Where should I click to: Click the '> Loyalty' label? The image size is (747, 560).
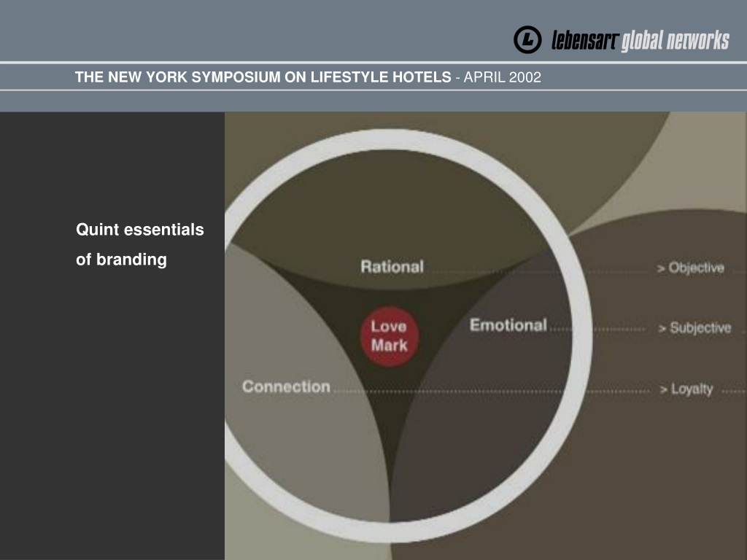click(x=686, y=389)
